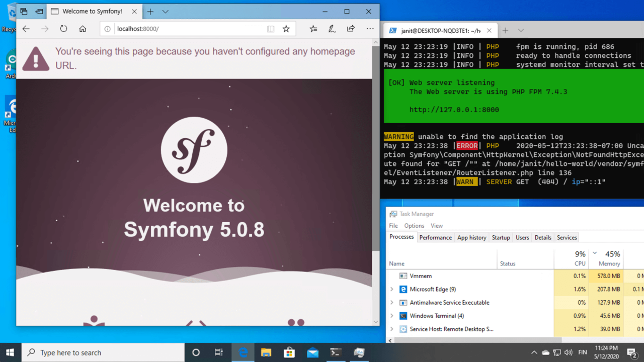This screenshot has width=644, height=362.
Task: Switch to the Startup tab
Action: 501,237
